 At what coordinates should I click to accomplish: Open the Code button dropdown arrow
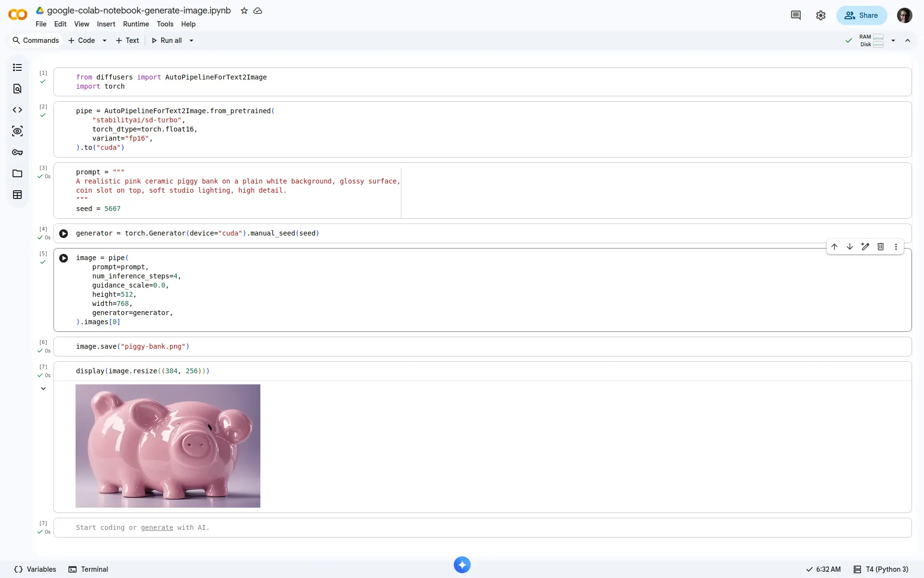(x=104, y=40)
